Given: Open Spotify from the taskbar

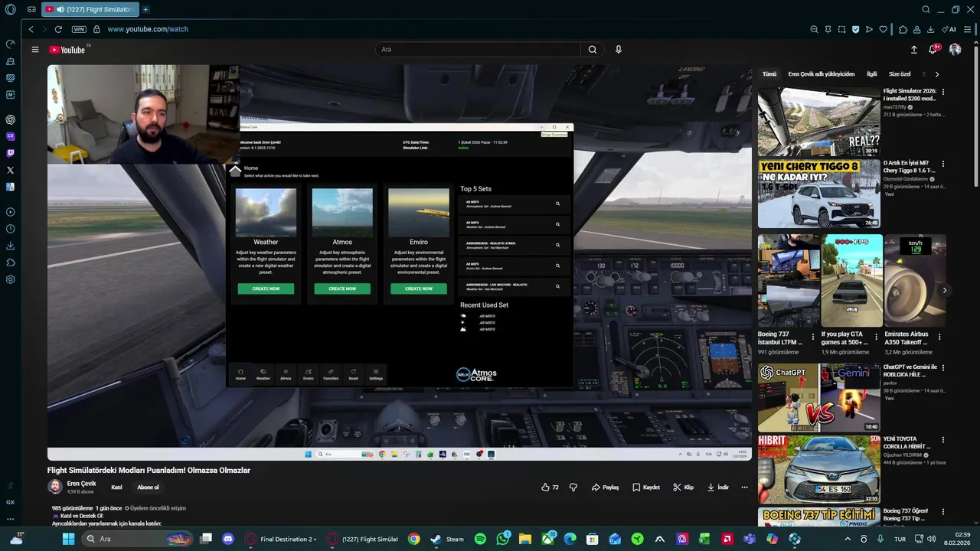Looking at the screenshot, I should [x=480, y=539].
